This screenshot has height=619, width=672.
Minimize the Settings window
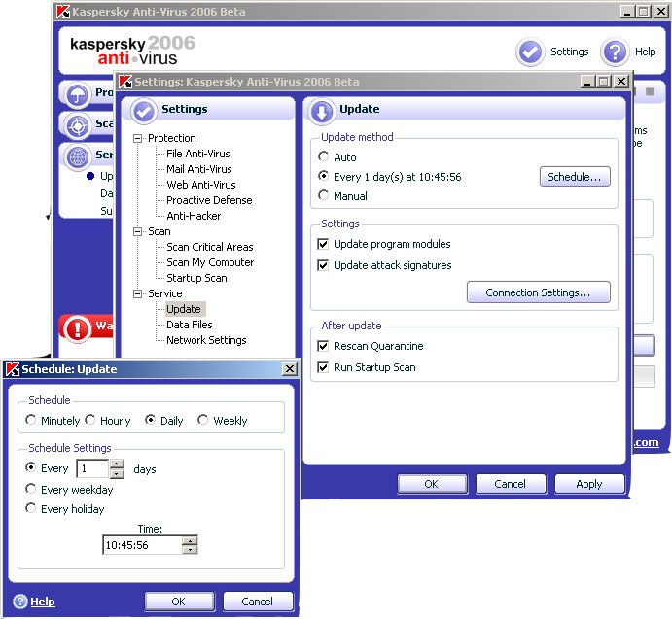pos(587,81)
